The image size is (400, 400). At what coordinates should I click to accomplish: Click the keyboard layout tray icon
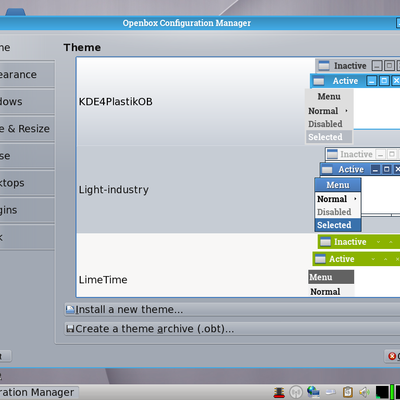[x=331, y=392]
